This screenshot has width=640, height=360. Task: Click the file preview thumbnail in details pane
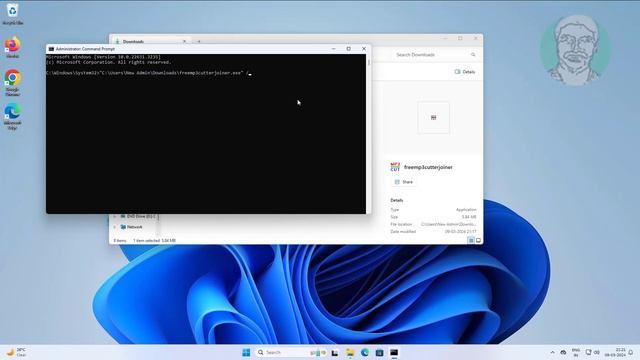(x=433, y=118)
